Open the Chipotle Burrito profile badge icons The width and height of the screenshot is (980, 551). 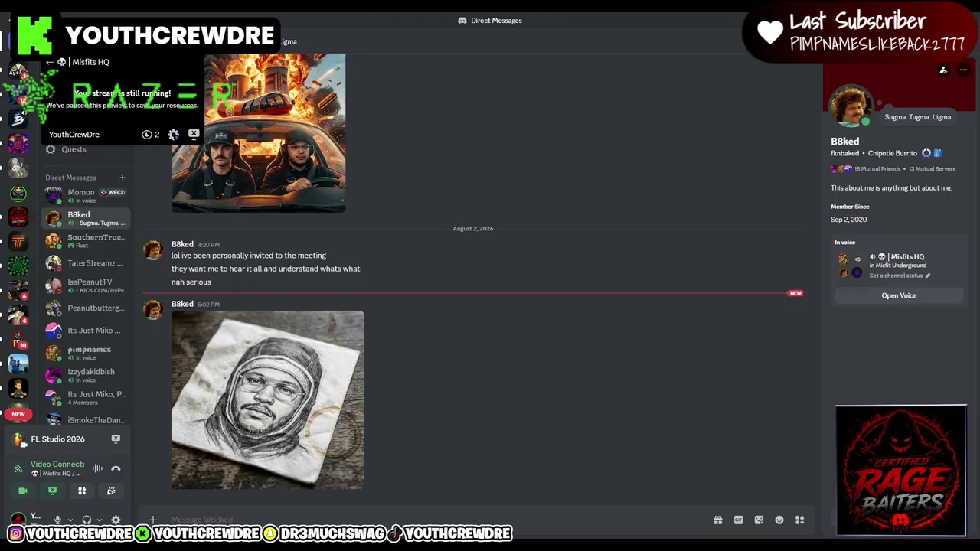931,153
